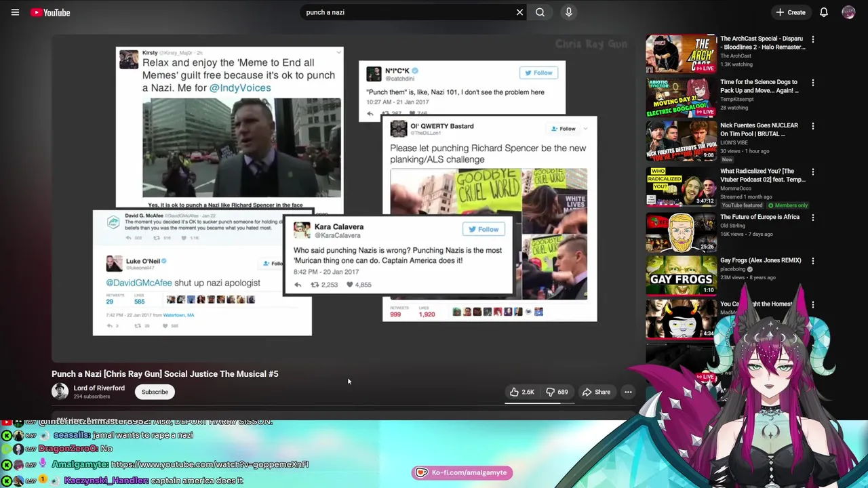
Task: Open 'The Future of Europe is Africa' title
Action: [759, 217]
